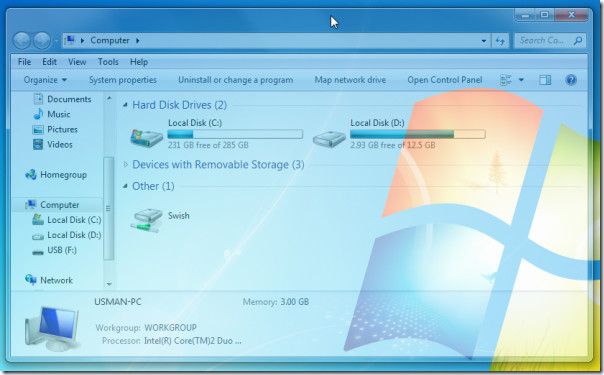Collapse the Other group
Viewport: 604px width, 375px height.
(x=125, y=186)
